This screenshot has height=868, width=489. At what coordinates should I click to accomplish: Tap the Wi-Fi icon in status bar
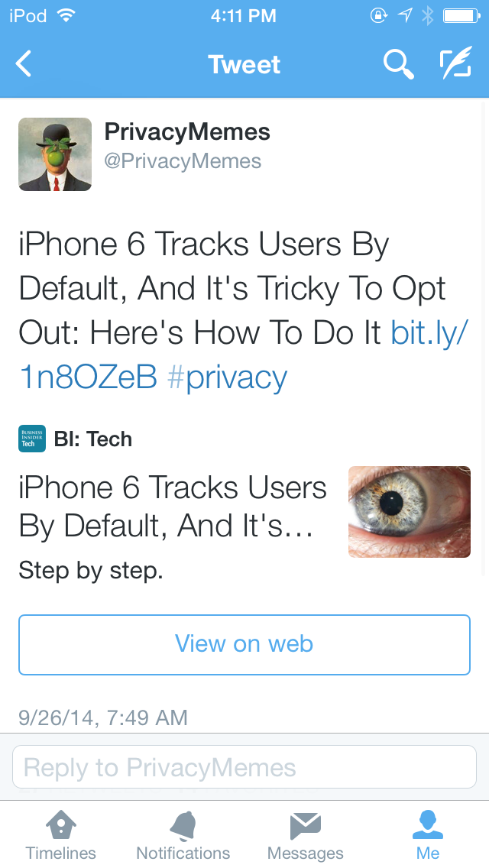[x=66, y=16]
